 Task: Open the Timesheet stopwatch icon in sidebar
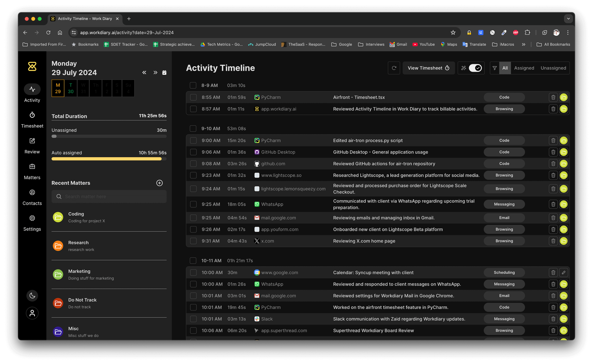[32, 115]
